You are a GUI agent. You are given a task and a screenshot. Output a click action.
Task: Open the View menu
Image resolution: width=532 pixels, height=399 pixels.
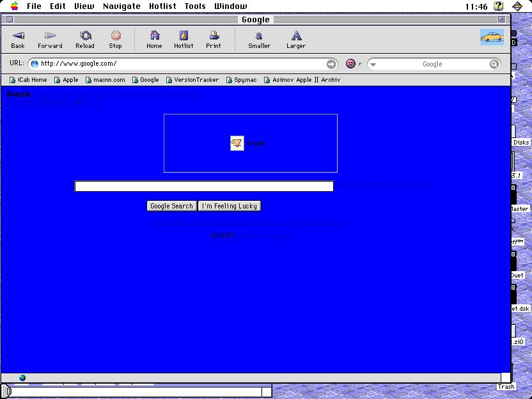coord(84,6)
